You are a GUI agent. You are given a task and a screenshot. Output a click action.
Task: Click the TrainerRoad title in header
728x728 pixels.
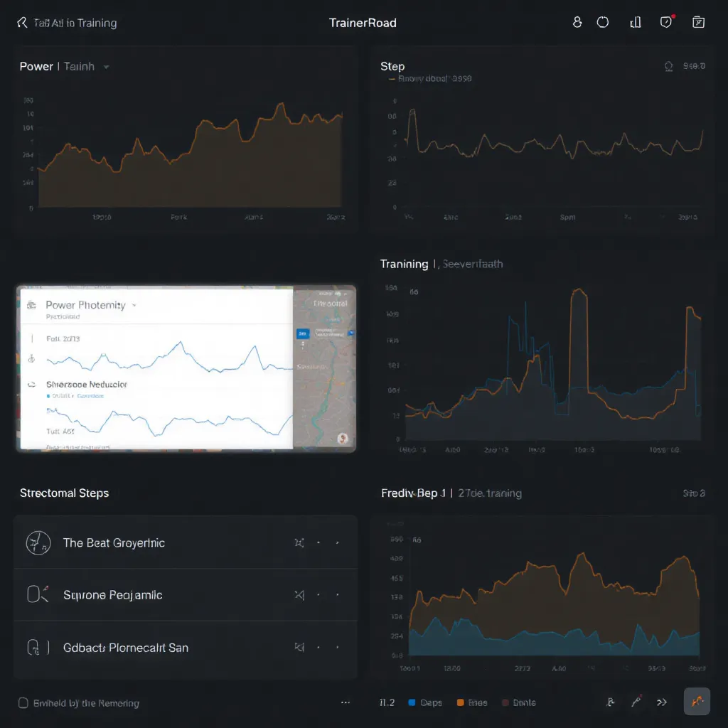(363, 23)
